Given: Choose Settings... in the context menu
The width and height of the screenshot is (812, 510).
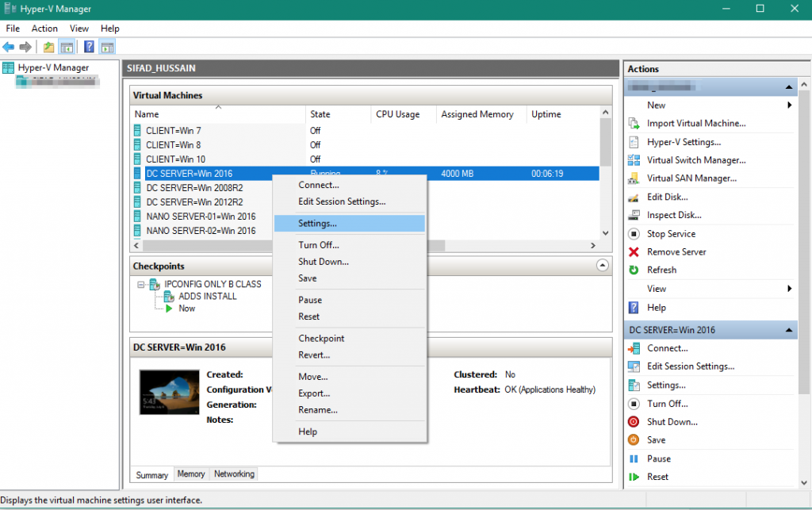Looking at the screenshot, I should (350, 224).
